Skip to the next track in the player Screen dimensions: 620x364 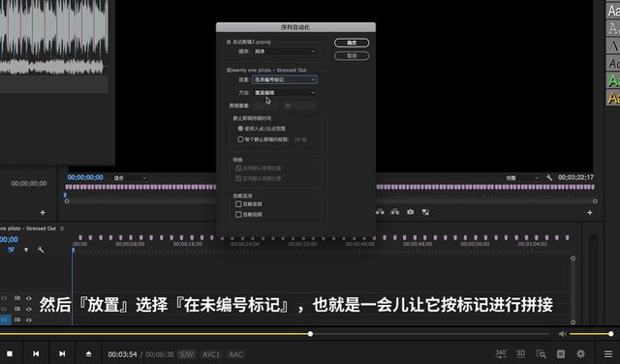click(62, 353)
